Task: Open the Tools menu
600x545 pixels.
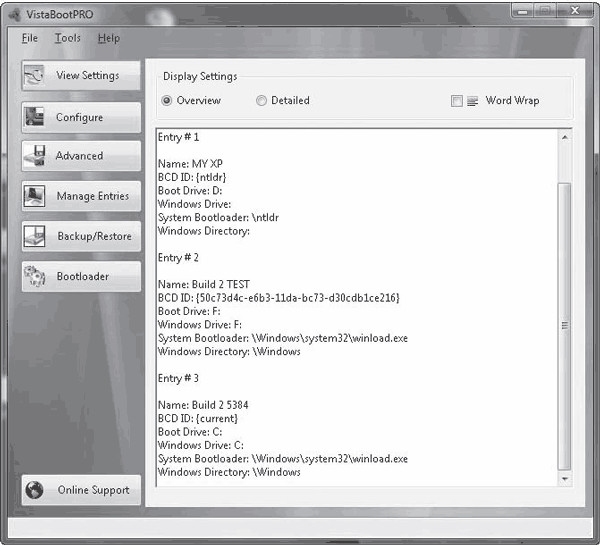Action: click(68, 38)
